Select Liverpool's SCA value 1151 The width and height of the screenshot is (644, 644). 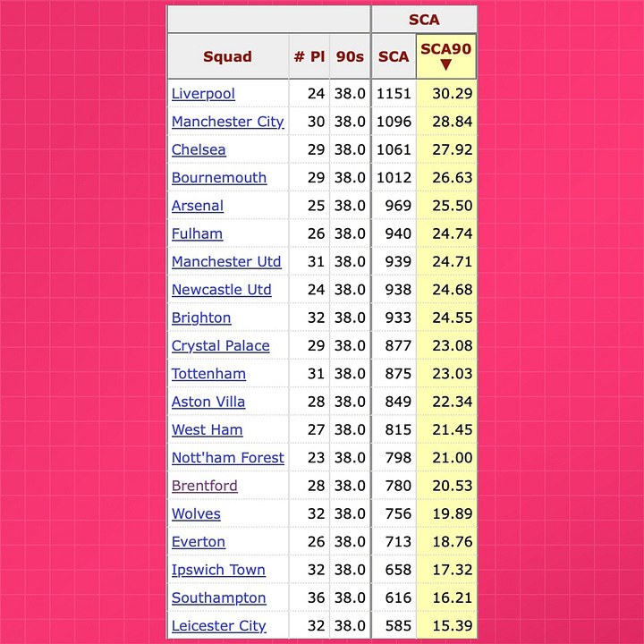pyautogui.click(x=394, y=94)
